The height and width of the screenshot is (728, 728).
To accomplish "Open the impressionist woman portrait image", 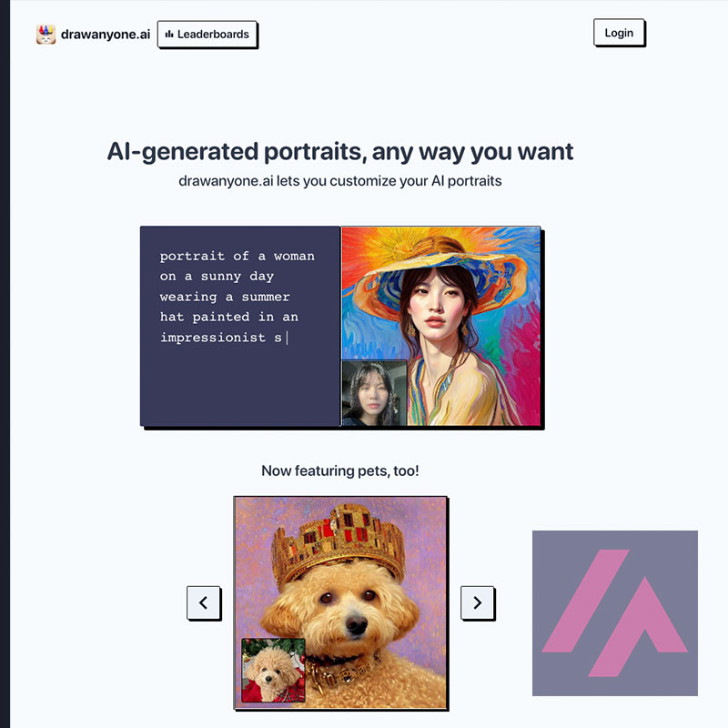I will [x=441, y=326].
